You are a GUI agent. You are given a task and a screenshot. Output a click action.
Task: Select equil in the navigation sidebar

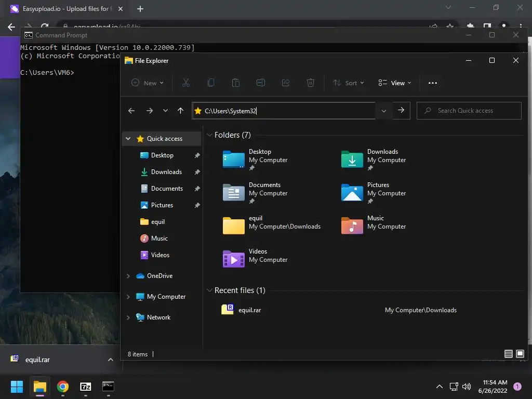point(158,222)
